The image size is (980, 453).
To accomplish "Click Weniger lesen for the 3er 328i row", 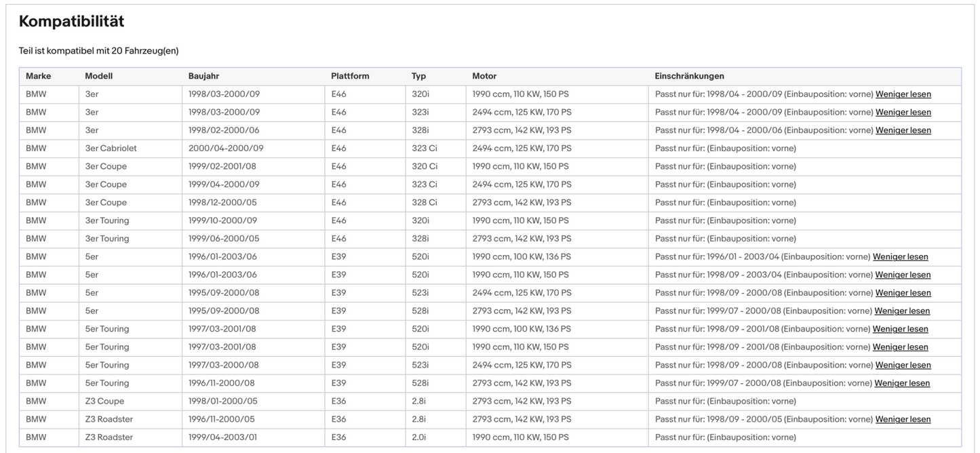I will coord(903,130).
